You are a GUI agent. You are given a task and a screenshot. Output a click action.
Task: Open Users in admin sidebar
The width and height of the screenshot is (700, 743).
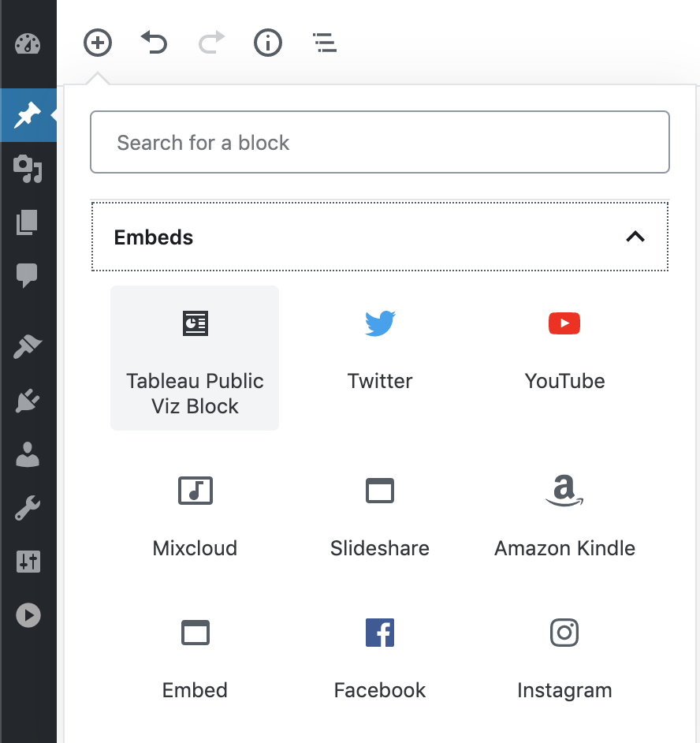coord(28,454)
